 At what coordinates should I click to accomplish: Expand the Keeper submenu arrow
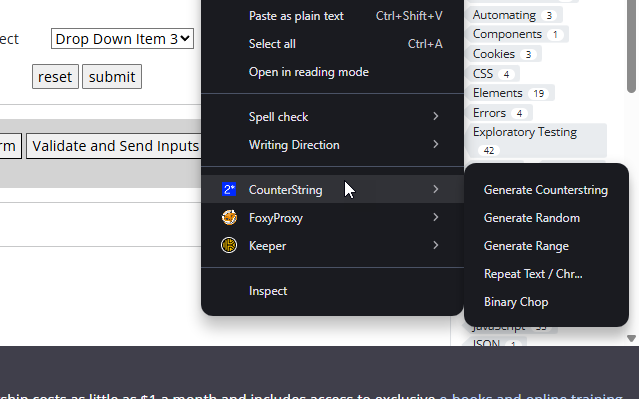[x=436, y=245]
